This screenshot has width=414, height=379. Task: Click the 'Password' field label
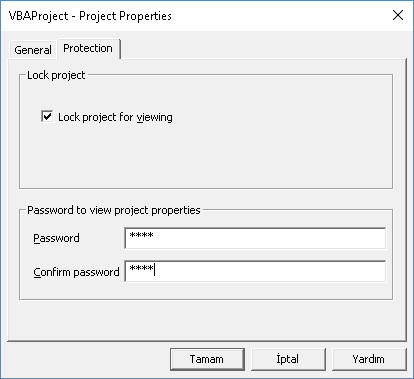(x=56, y=238)
